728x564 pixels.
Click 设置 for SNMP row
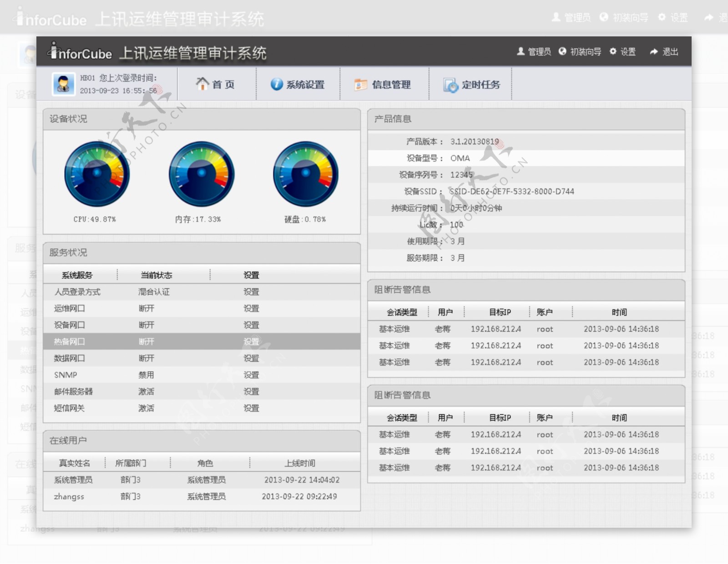pyautogui.click(x=251, y=375)
